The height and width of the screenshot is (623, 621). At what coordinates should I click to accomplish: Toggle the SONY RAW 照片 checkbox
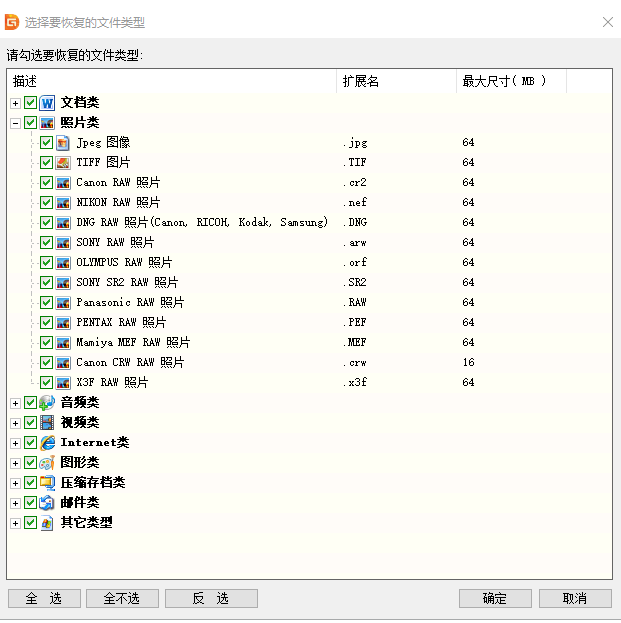pos(46,243)
